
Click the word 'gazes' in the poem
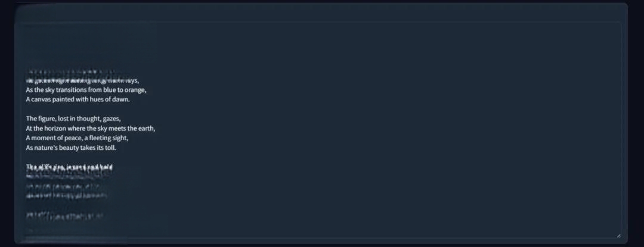112,119
